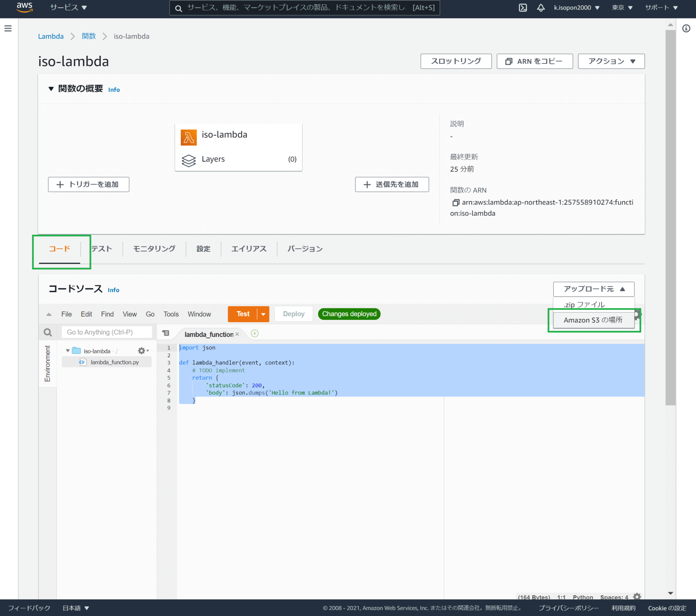The width and height of the screenshot is (696, 616).
Task: Select the Amazon S3 の場所 option
Action: point(593,320)
